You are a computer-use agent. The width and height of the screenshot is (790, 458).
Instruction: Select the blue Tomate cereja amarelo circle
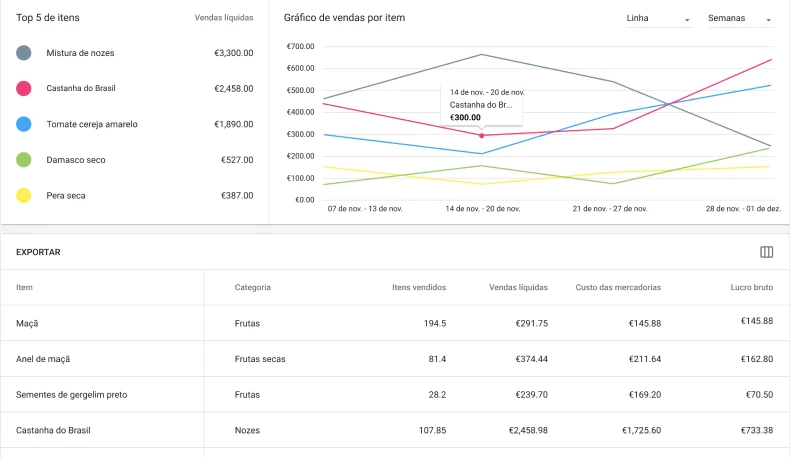(x=24, y=124)
